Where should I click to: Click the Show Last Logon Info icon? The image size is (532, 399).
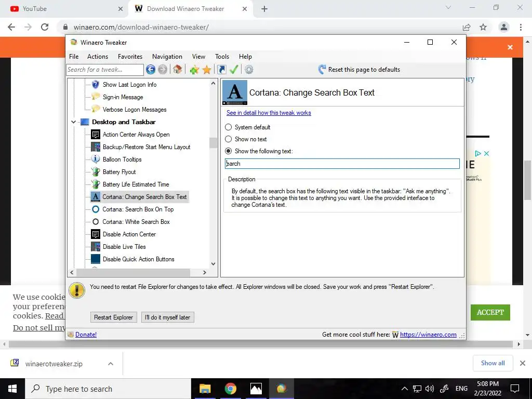coord(96,85)
